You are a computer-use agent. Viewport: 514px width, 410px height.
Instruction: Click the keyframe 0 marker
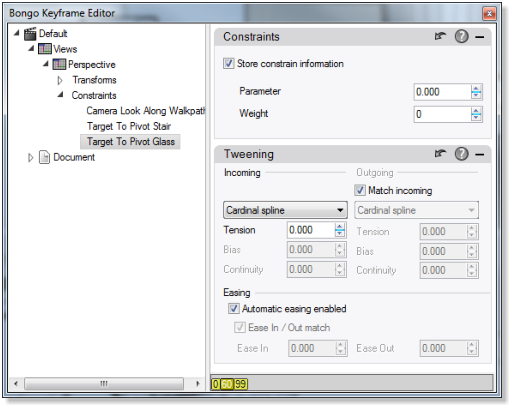(216, 384)
